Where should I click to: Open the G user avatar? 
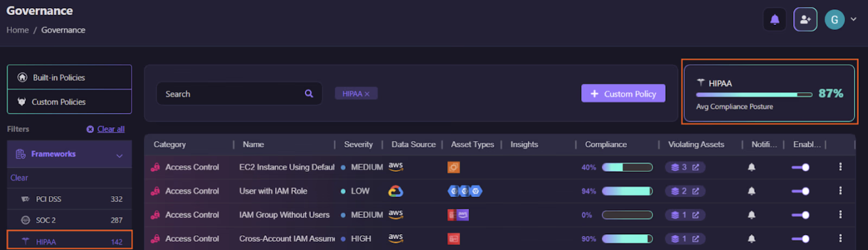coord(834,20)
